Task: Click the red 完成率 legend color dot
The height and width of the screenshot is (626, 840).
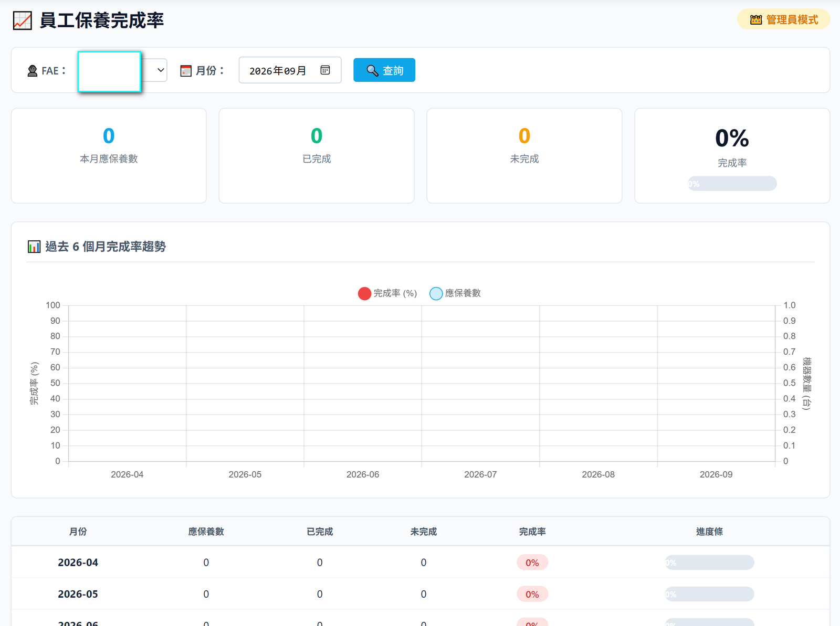Action: pos(364,293)
